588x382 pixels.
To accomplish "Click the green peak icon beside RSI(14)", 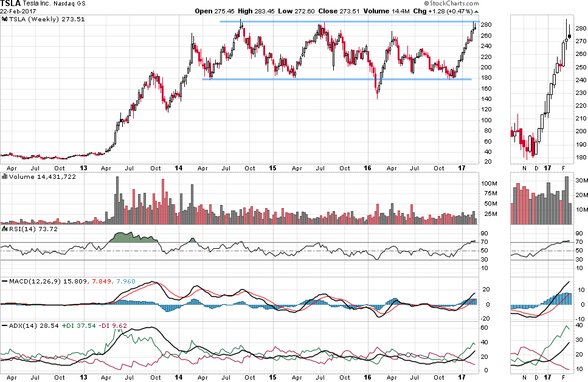I will tap(4, 229).
